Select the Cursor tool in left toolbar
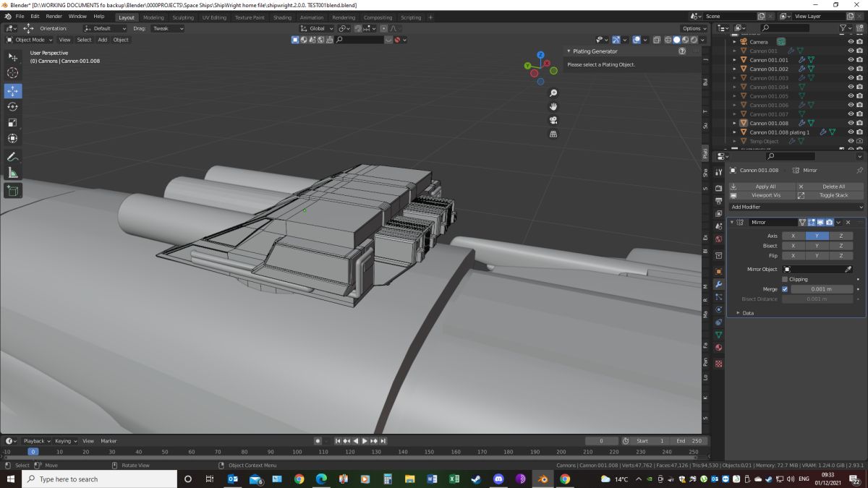The width and height of the screenshot is (868, 488). 12,72
